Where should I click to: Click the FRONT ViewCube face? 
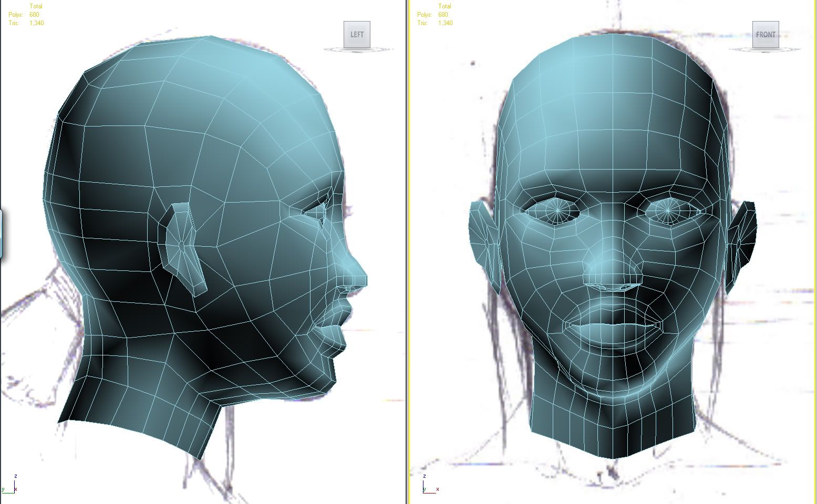click(766, 35)
